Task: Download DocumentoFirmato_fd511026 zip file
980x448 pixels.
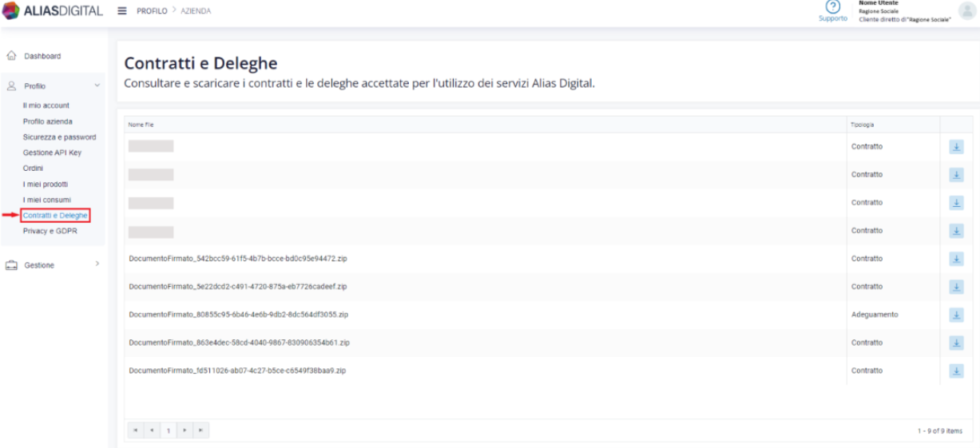Action: tap(957, 371)
